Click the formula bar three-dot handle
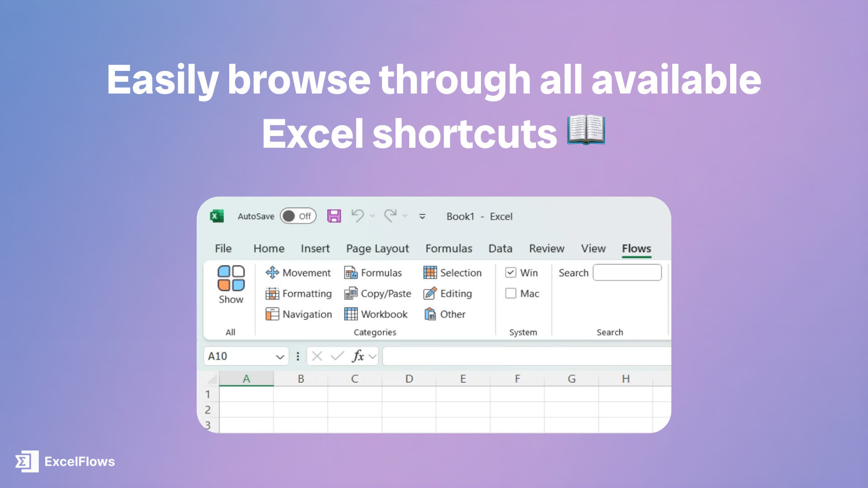The width and height of the screenshot is (868, 488). [x=297, y=357]
